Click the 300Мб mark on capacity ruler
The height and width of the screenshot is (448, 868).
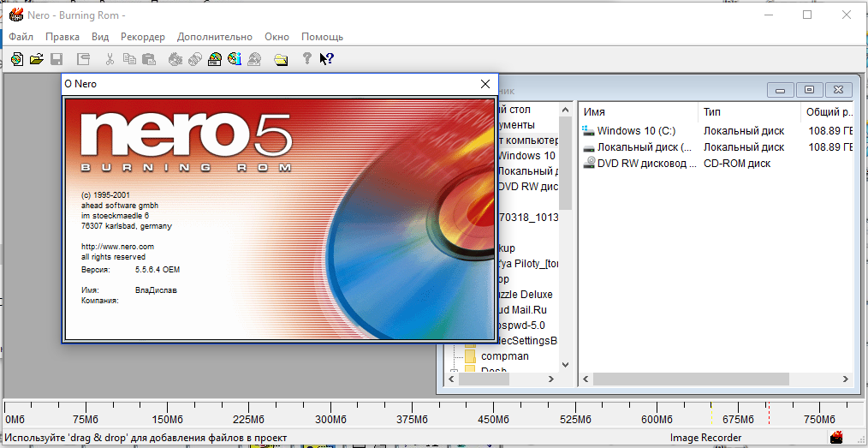[x=331, y=419]
